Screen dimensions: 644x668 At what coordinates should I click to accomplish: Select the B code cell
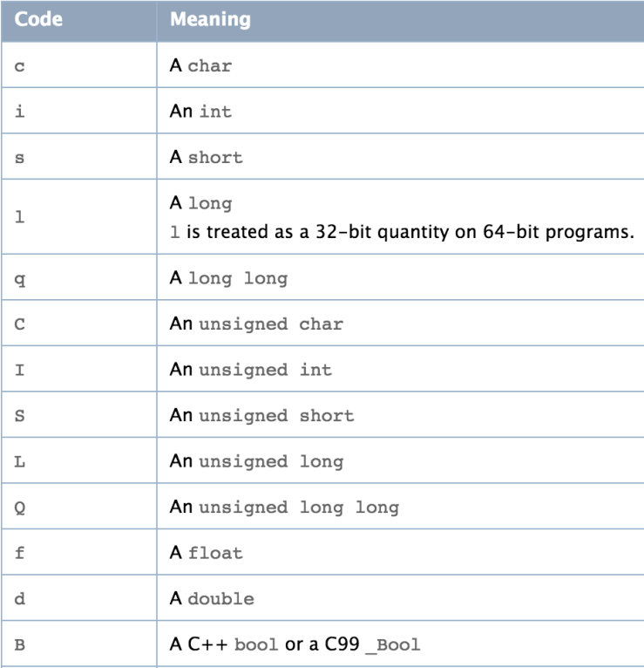tap(20, 645)
